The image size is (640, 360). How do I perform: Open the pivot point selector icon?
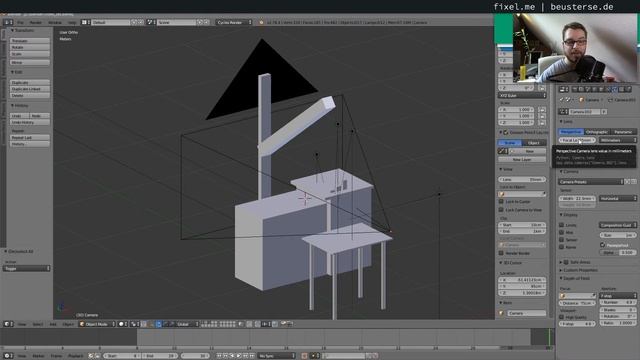134,324
